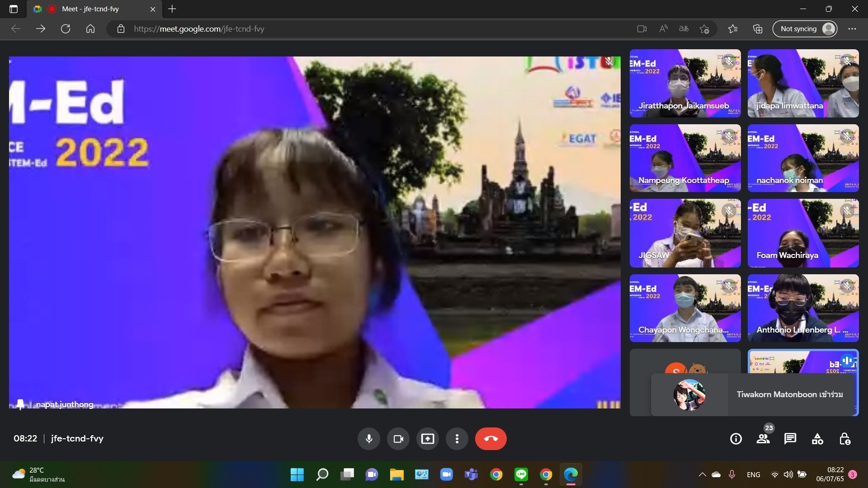Open LINE app from taskbar
Screen dimensions: 868x488
[521, 474]
